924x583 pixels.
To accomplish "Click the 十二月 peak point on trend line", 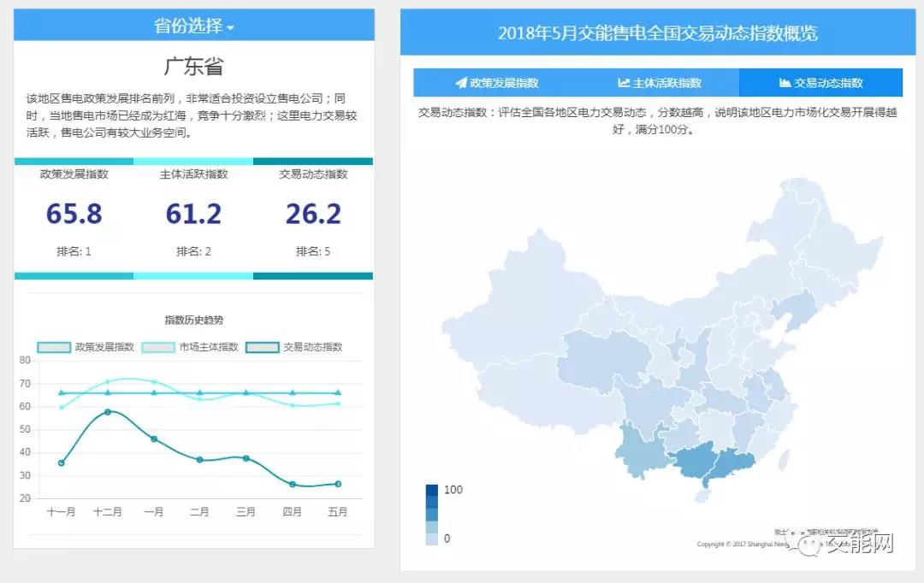I will tap(108, 412).
